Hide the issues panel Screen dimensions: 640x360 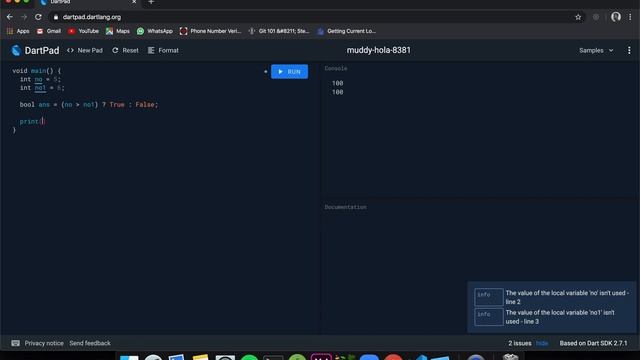[542, 343]
